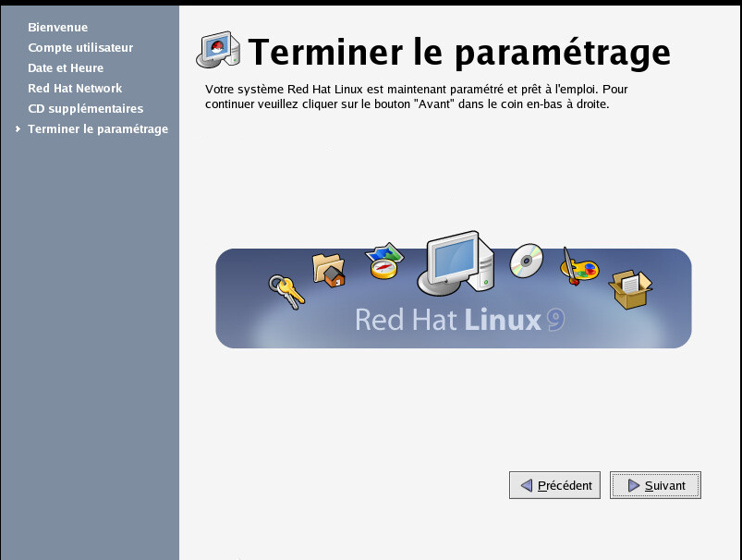Select Terminer le paramétrage in sidebar
The height and width of the screenshot is (560, 742).
coord(98,129)
